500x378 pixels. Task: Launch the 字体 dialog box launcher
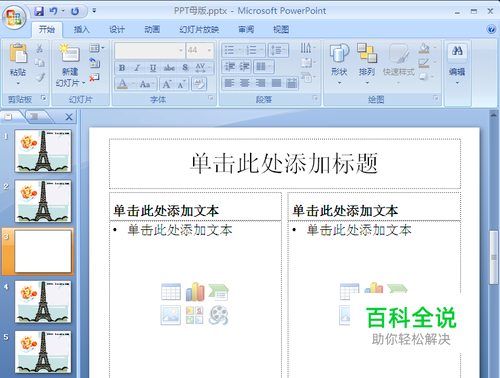pyautogui.click(x=211, y=98)
